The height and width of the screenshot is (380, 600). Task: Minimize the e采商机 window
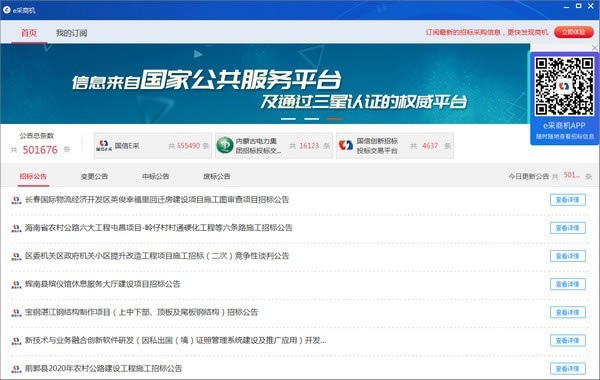[x=567, y=7]
